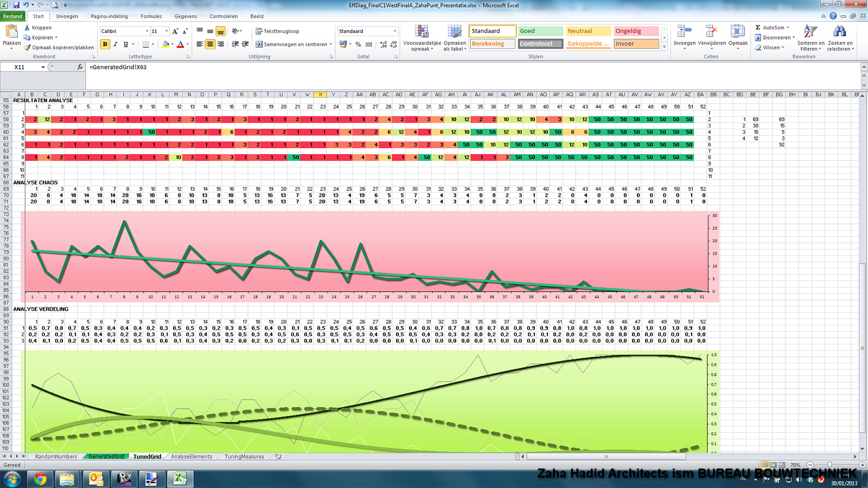Open the AutoSom dropdown arrow

pyautogui.click(x=788, y=28)
